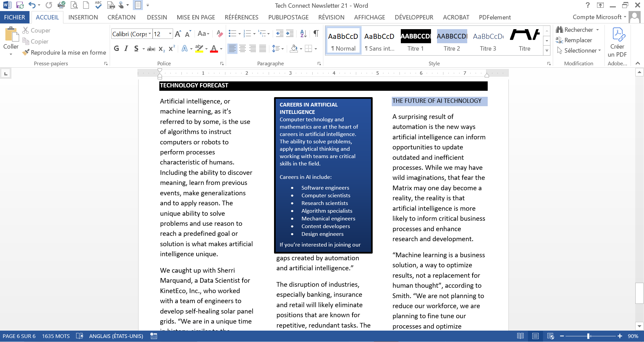Click Couper to cut selection
This screenshot has width=644, height=342.
[x=36, y=30]
